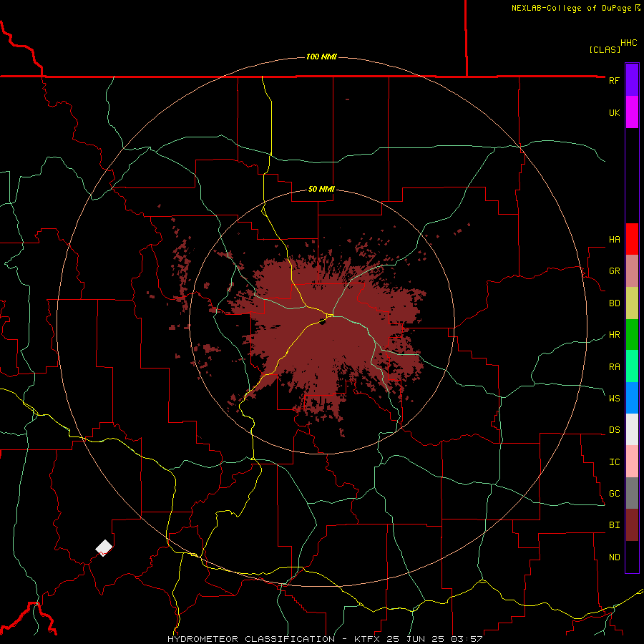Click the RA light green legend swatch
The width and height of the screenshot is (644, 644).
click(632, 366)
